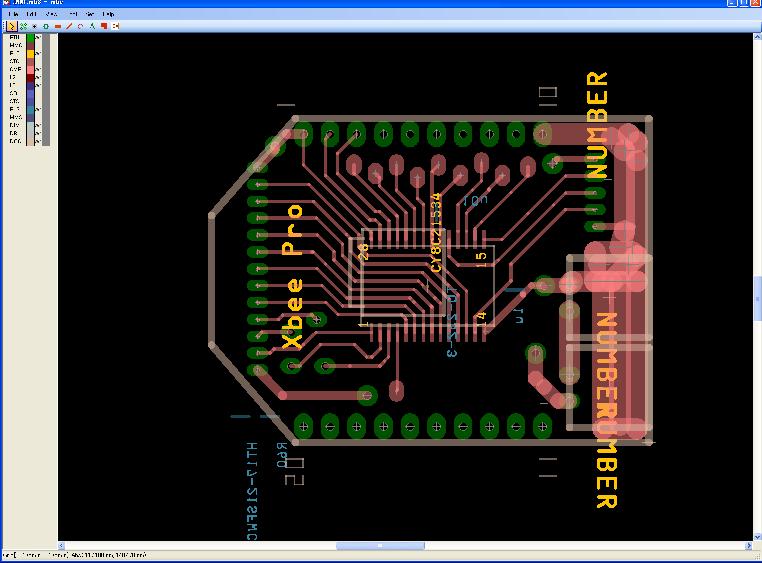Click the vertical scrollbar up arrow
The width and height of the screenshot is (762, 563).
[757, 37]
